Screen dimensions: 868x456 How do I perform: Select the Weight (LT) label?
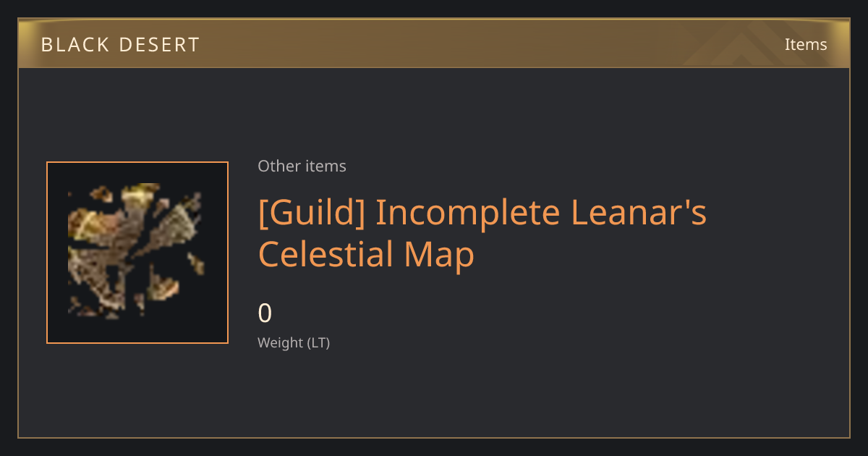click(x=294, y=342)
